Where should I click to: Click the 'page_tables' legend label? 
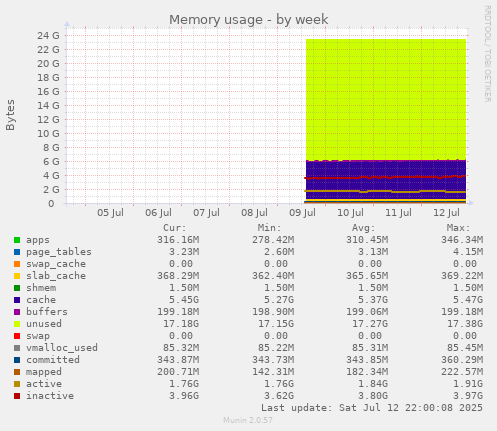[x=59, y=252]
